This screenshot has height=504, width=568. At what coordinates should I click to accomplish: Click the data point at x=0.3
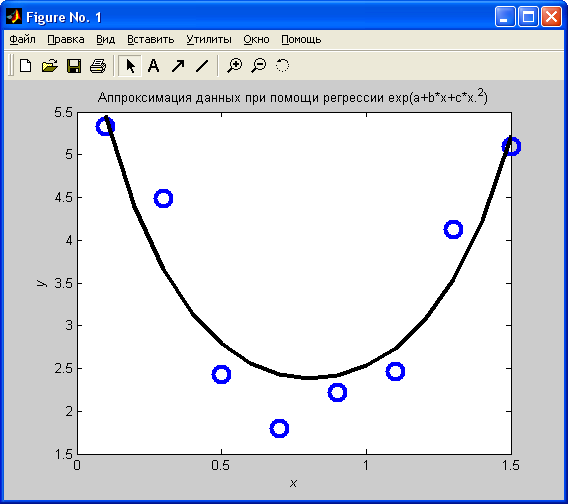point(163,199)
